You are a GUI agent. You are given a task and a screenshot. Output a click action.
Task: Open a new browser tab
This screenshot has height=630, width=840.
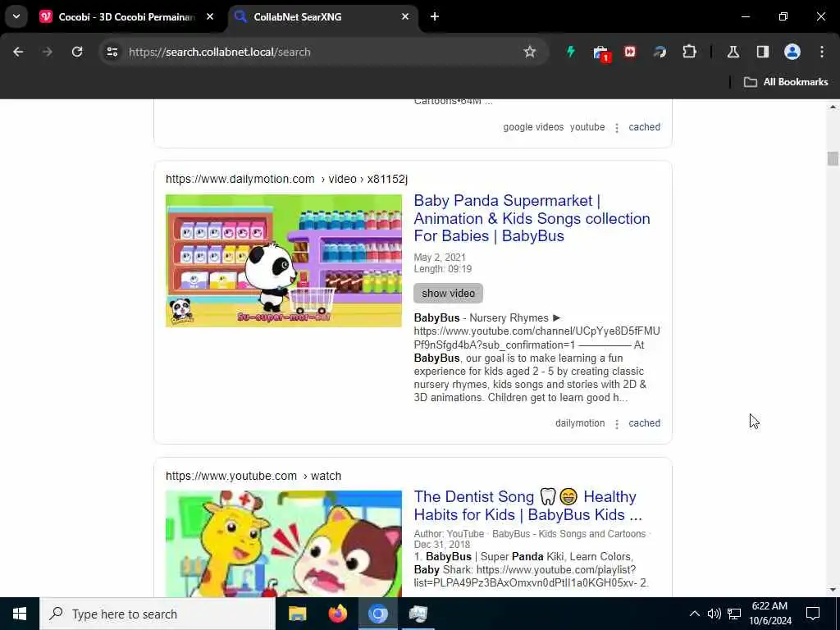435,16
